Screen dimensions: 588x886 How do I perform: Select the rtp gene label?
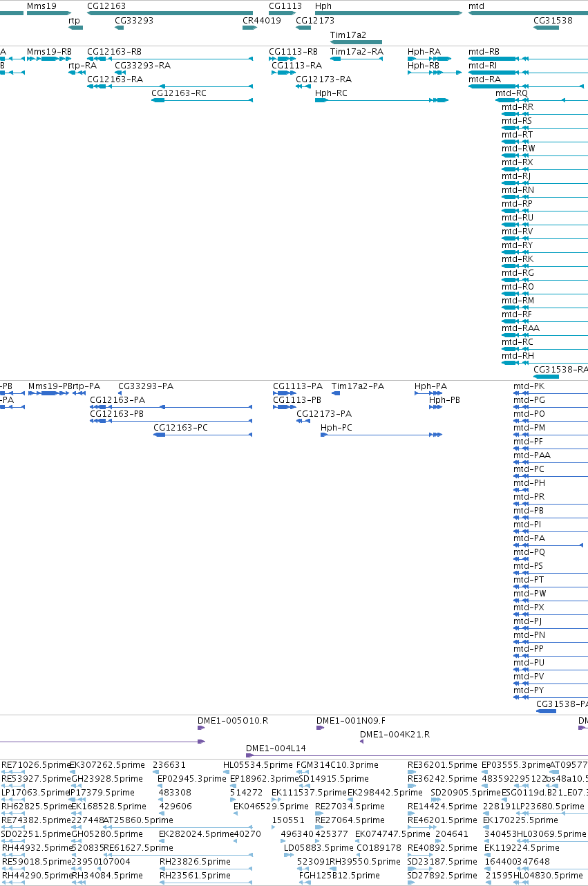click(74, 21)
